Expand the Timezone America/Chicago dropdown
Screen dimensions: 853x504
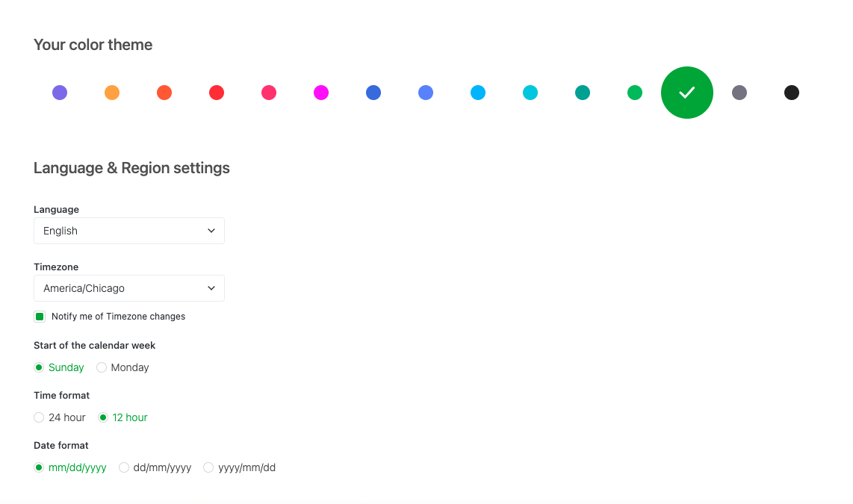click(128, 288)
